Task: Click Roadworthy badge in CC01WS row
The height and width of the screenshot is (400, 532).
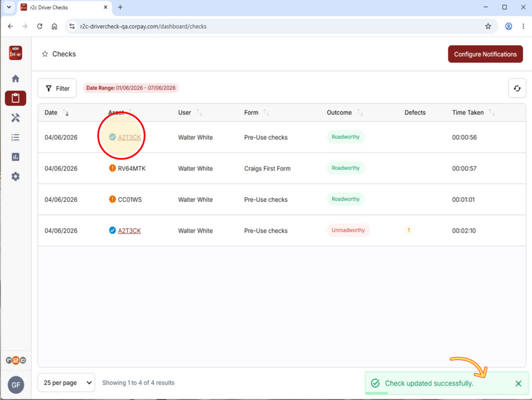Action: [345, 199]
